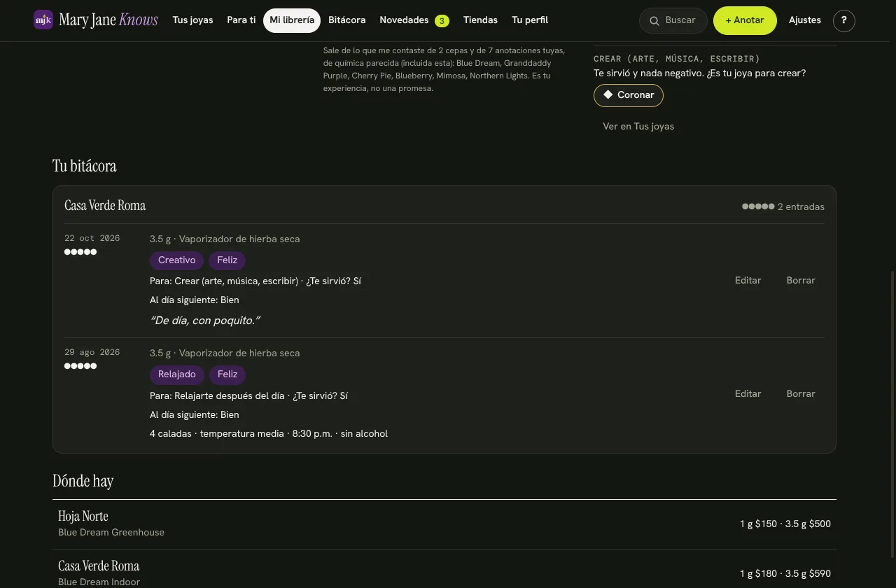Go to Para ti tab

241,20
